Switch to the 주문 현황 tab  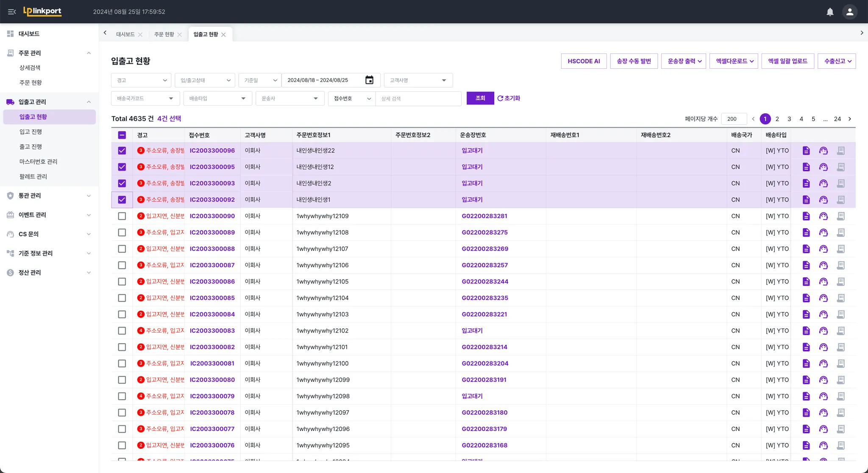pyautogui.click(x=164, y=34)
